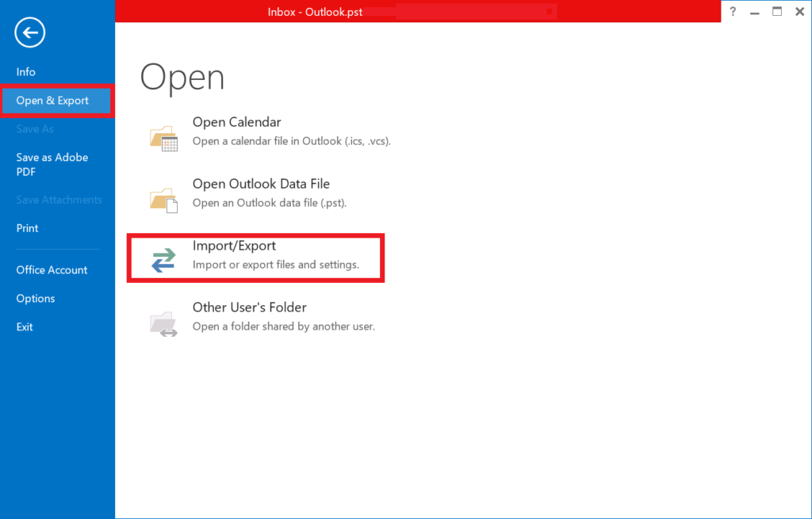The height and width of the screenshot is (519, 812).
Task: Click the calendar icon next to Open Calendar
Action: tap(163, 138)
